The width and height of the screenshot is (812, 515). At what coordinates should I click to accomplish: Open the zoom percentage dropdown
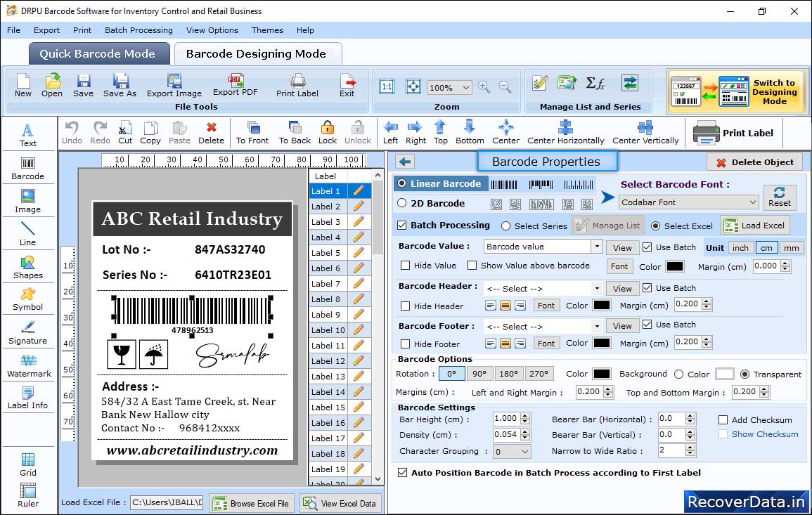pyautogui.click(x=449, y=87)
